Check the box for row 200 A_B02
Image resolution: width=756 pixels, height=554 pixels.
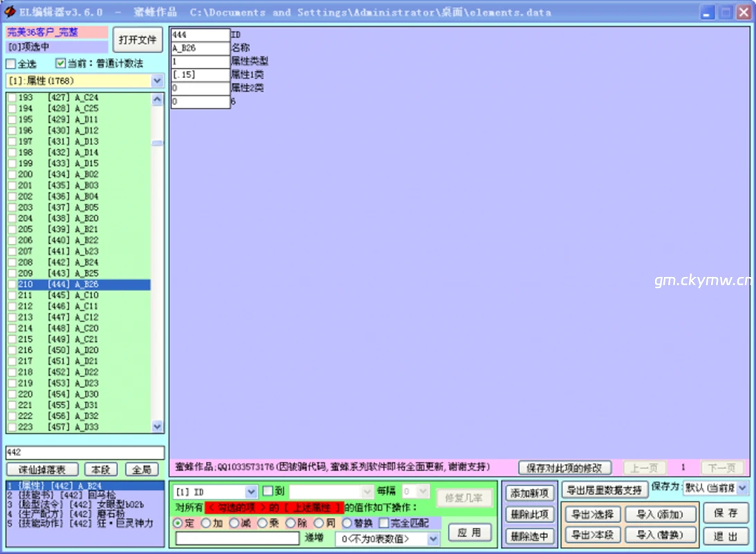(x=12, y=175)
